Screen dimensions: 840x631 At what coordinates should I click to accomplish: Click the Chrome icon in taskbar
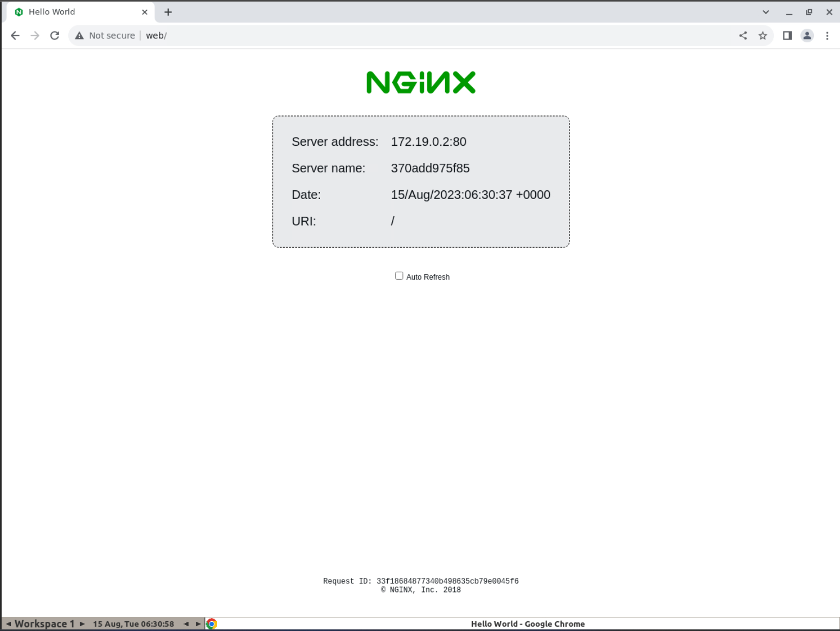click(x=211, y=624)
